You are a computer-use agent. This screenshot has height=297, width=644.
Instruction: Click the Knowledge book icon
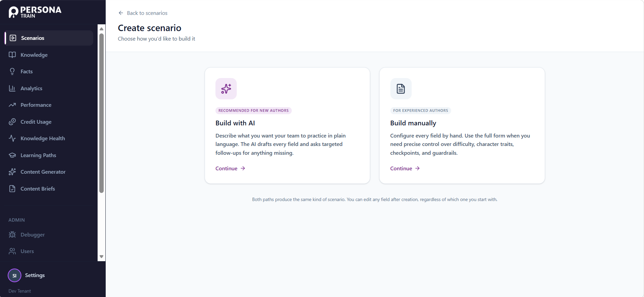[12, 55]
